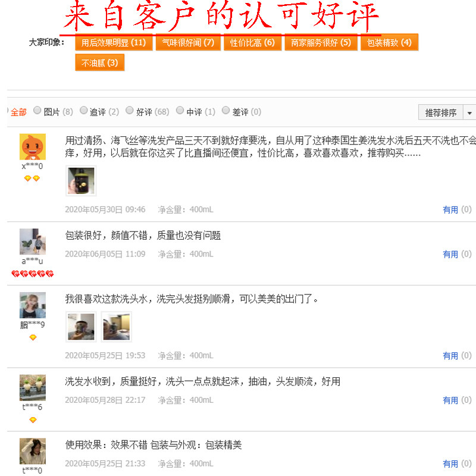Click the 不油腻 (3) impression tag
The width and height of the screenshot is (476, 476).
click(99, 63)
